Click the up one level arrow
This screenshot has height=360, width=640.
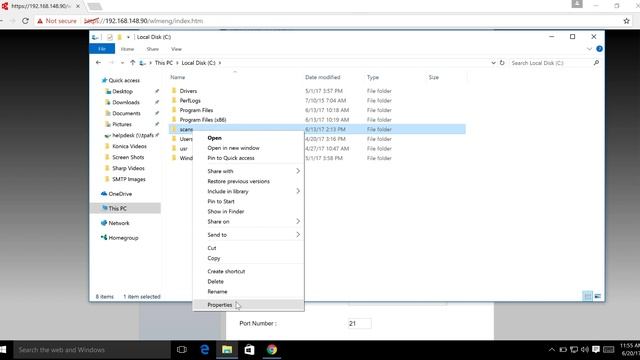[x=132, y=63]
